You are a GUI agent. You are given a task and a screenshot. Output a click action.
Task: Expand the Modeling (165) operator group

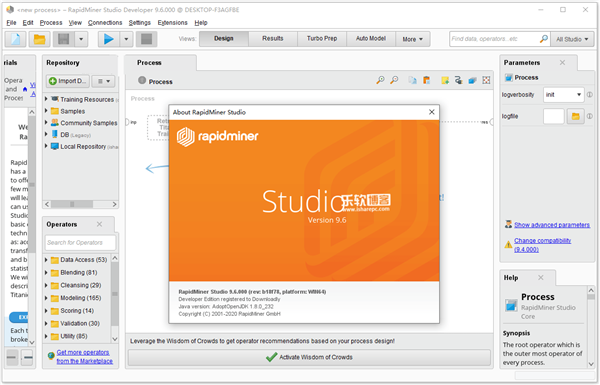pyautogui.click(x=46, y=298)
